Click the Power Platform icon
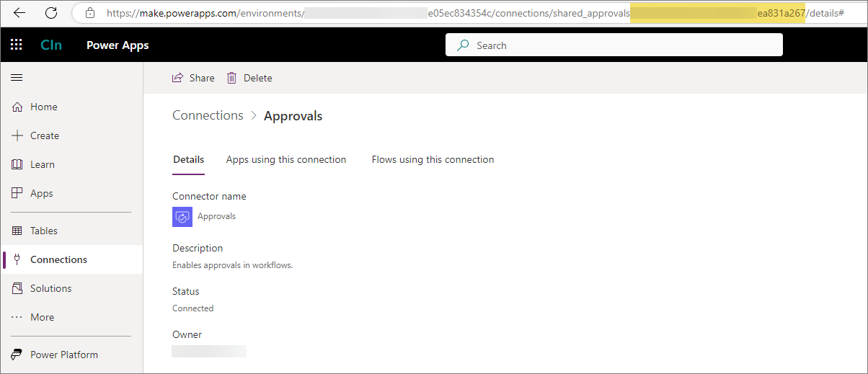Screen dimensions: 868x374 coord(18,355)
